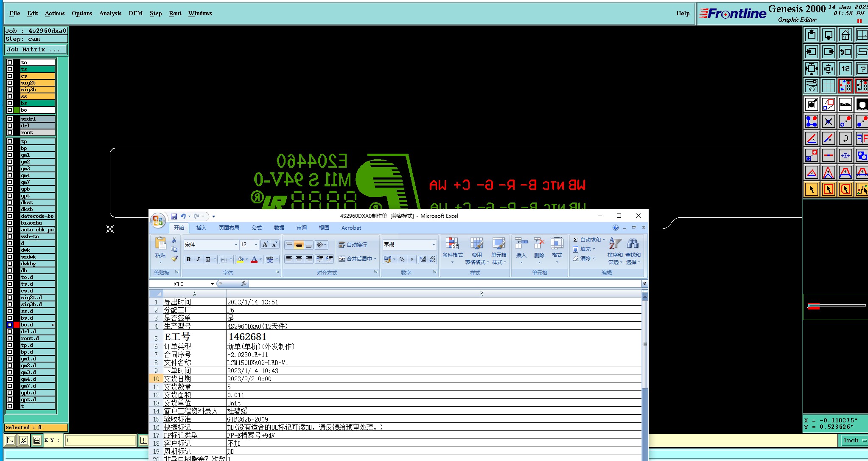The image size is (868, 461).
Task: Open the number format dropdown 常规
Action: click(x=434, y=245)
